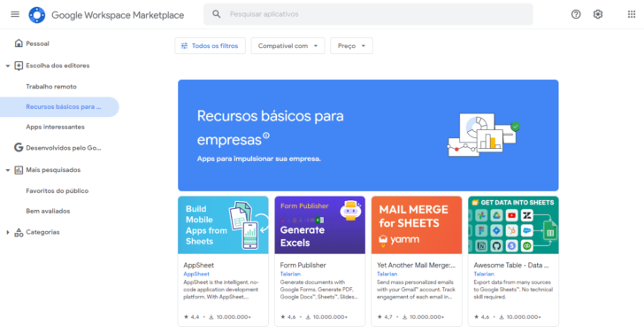
Task: Click the 4,4 star rating on AppSheet
Action: click(x=191, y=317)
